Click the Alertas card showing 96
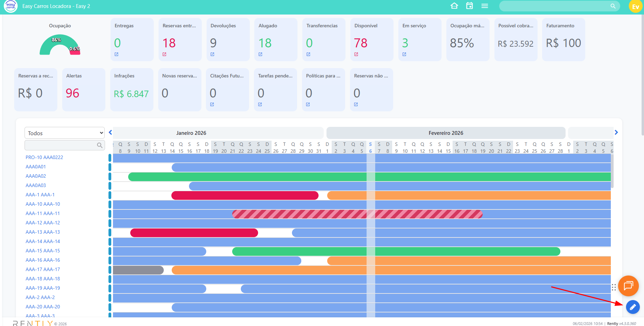The height and width of the screenshot is (326, 644). tap(84, 90)
